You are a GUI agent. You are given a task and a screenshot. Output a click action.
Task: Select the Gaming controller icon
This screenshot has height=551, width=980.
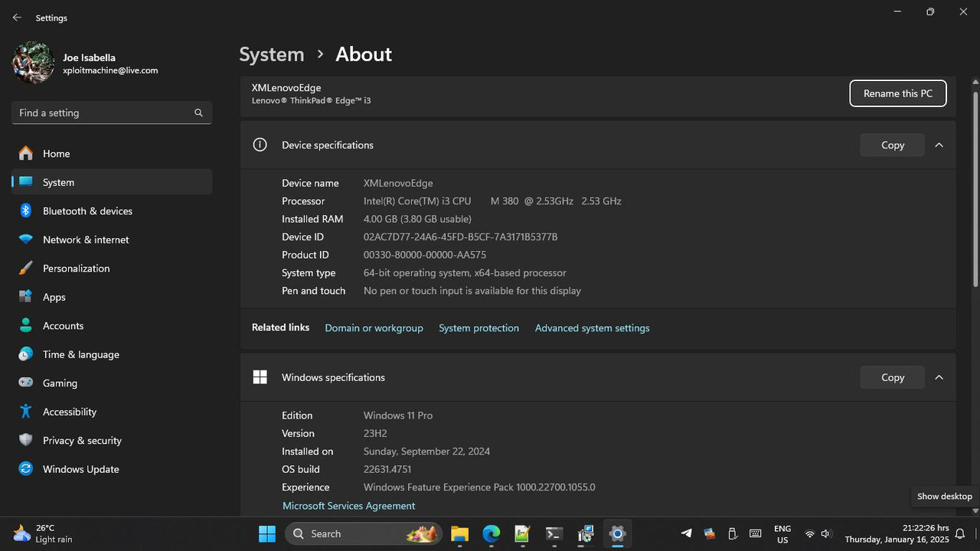(26, 383)
